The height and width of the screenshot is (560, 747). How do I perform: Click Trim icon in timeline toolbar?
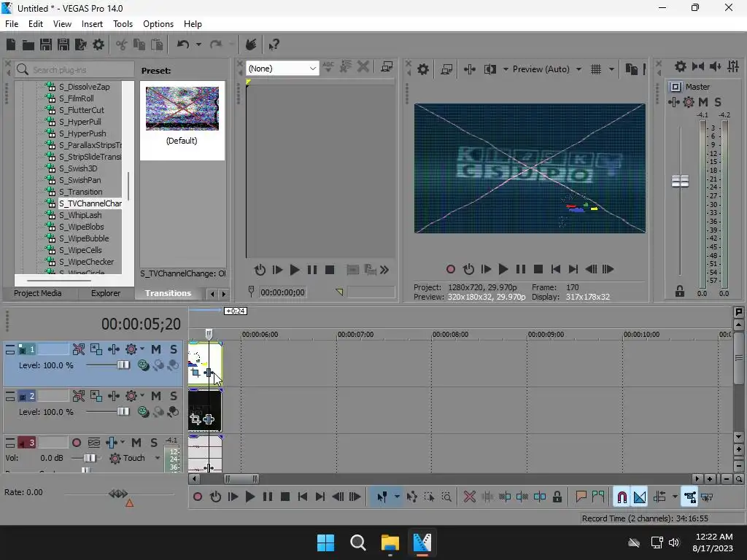click(x=487, y=497)
